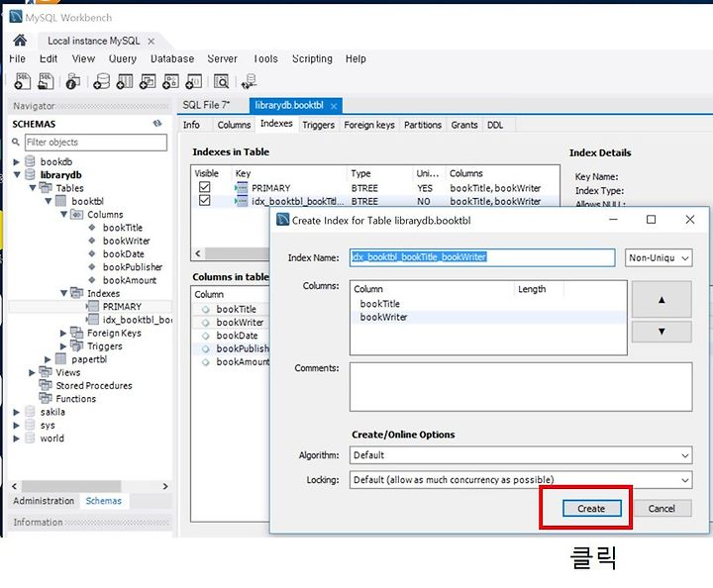Click the Comments text area
Viewport: 713px width, 588px height.
tap(521, 387)
